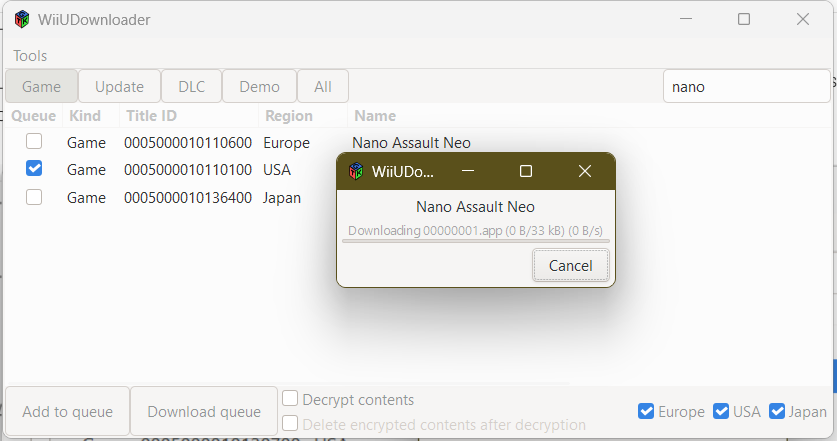837x441 pixels.
Task: Minimize the main WiiUDownloader window
Action: pyautogui.click(x=686, y=19)
